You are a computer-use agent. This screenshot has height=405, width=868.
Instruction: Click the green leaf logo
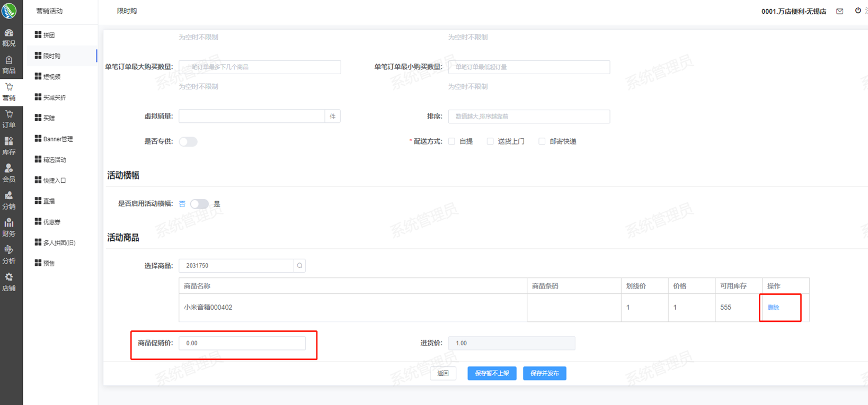click(x=9, y=10)
